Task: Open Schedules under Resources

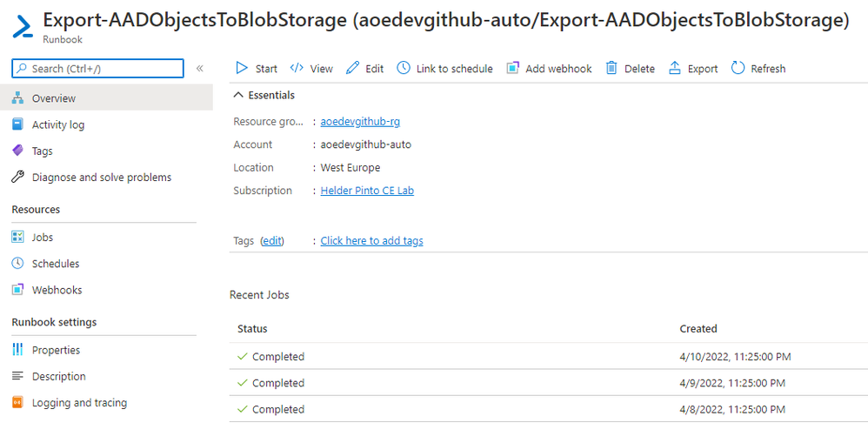Action: (x=56, y=264)
